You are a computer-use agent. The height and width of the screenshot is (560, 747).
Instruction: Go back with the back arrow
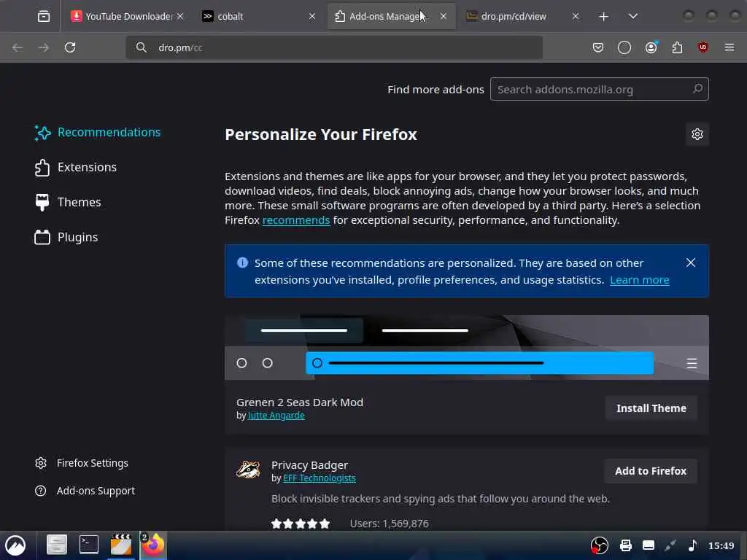(x=18, y=47)
